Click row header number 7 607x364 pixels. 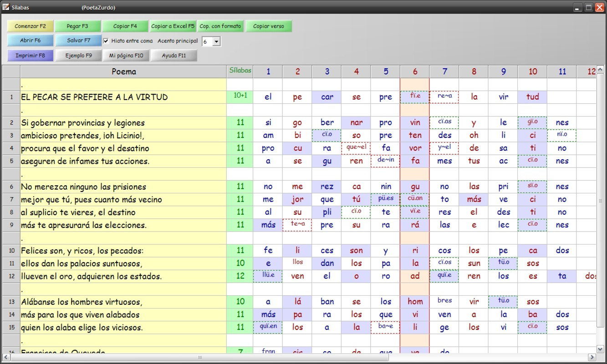pos(11,199)
